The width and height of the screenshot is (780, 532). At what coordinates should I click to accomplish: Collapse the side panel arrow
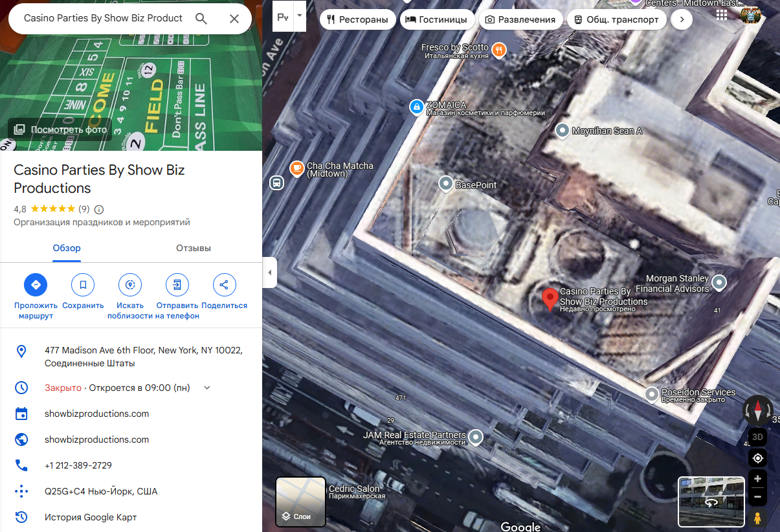[x=270, y=272]
